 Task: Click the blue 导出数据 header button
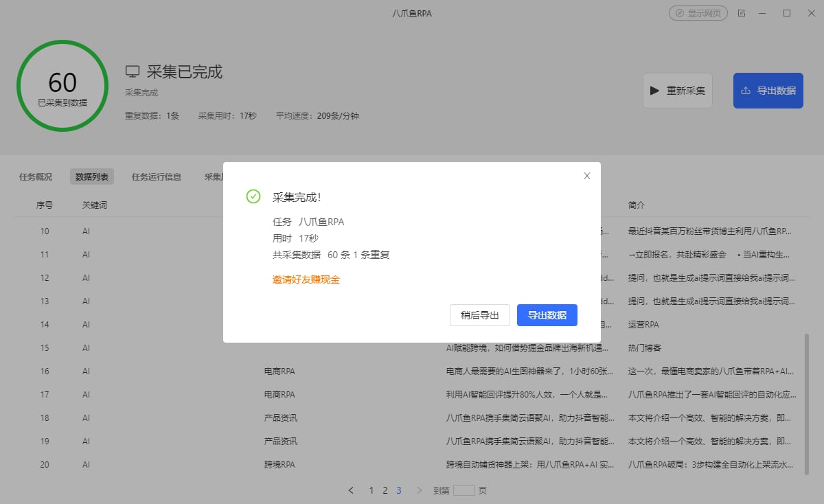(x=768, y=91)
